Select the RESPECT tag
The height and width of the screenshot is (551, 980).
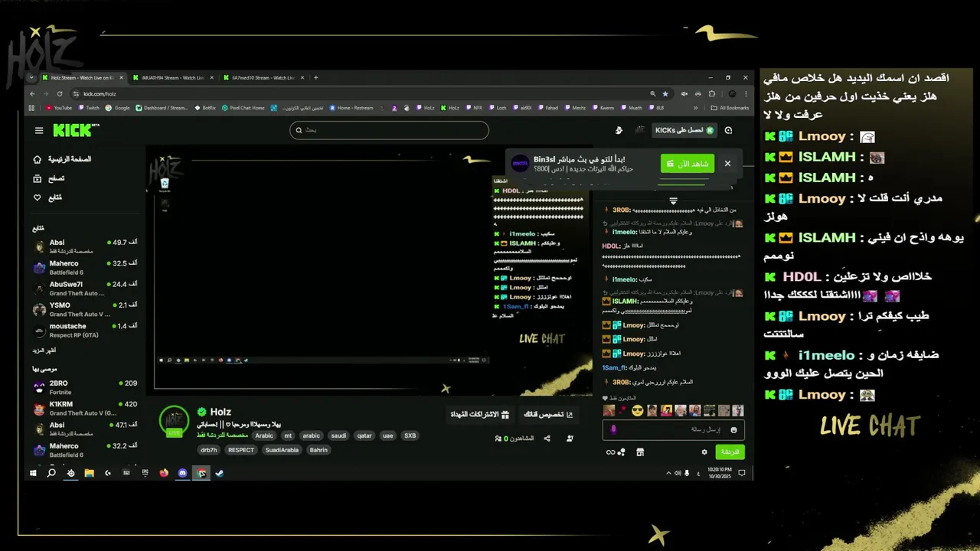pyautogui.click(x=240, y=450)
